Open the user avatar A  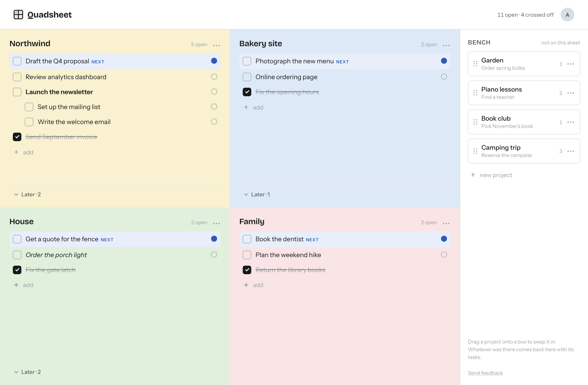[567, 15]
